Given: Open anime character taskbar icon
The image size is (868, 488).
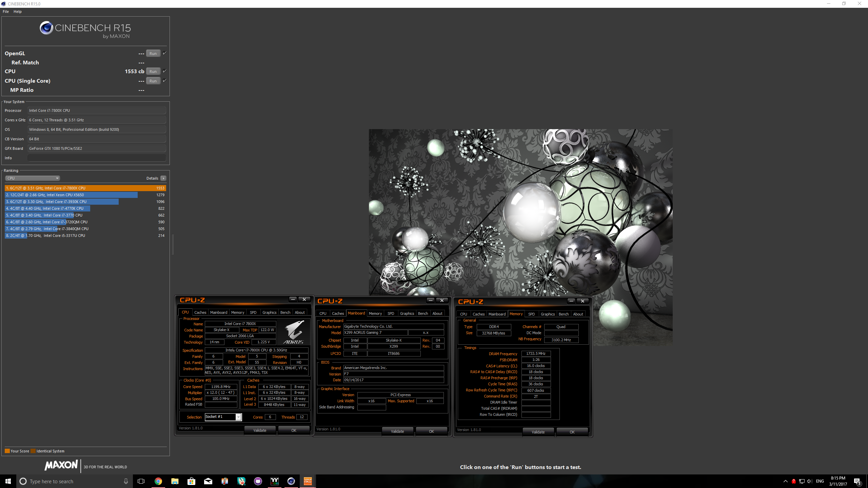Looking at the screenshot, I should 241,481.
